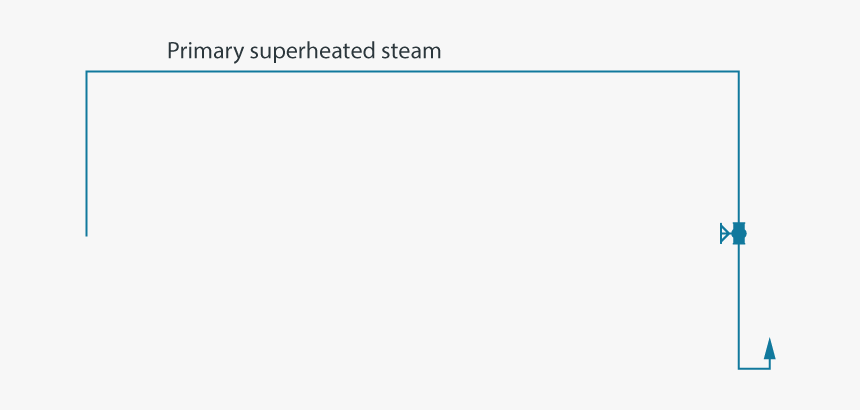Screen dimensions: 860x410
Task: Select the valve actuator handle symbol
Action: click(x=726, y=234)
